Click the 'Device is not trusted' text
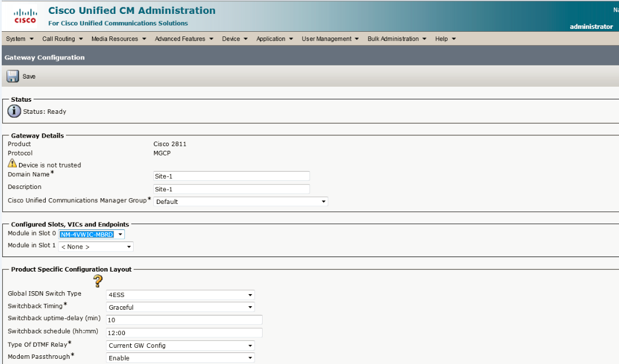619x364 pixels. (50, 165)
